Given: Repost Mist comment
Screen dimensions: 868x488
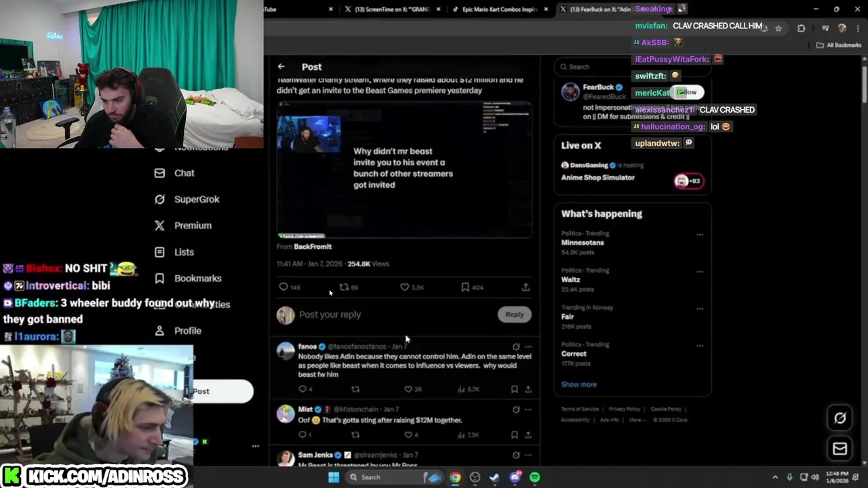Looking at the screenshot, I should [x=355, y=434].
